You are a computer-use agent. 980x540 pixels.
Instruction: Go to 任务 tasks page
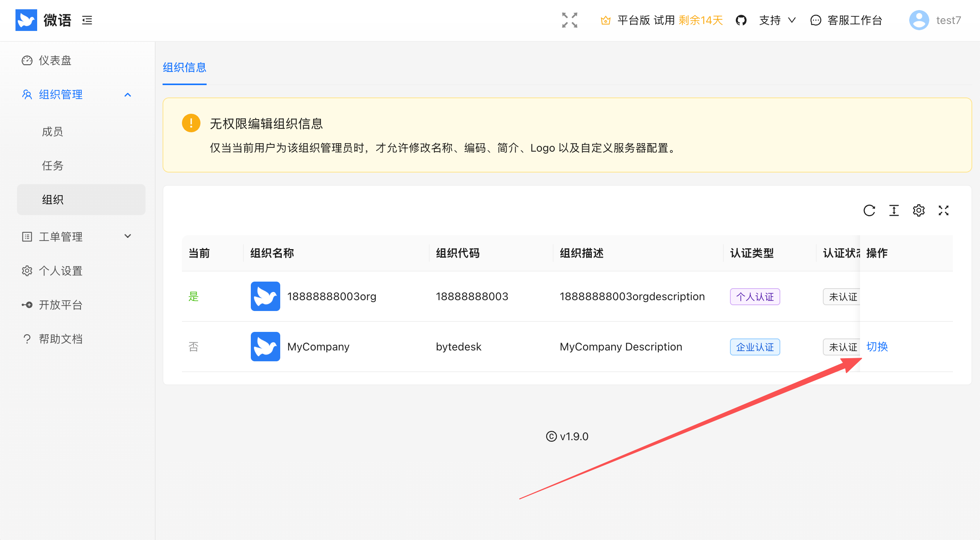click(x=81, y=166)
